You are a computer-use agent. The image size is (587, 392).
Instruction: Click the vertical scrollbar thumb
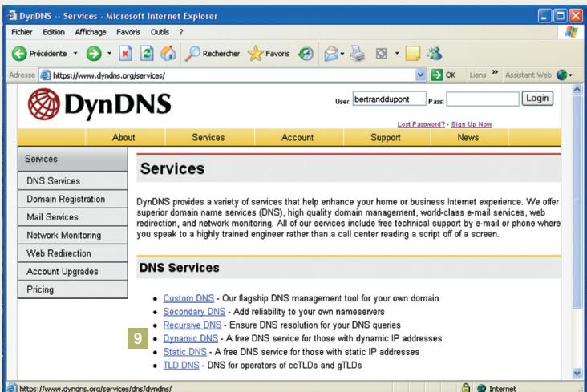577,201
